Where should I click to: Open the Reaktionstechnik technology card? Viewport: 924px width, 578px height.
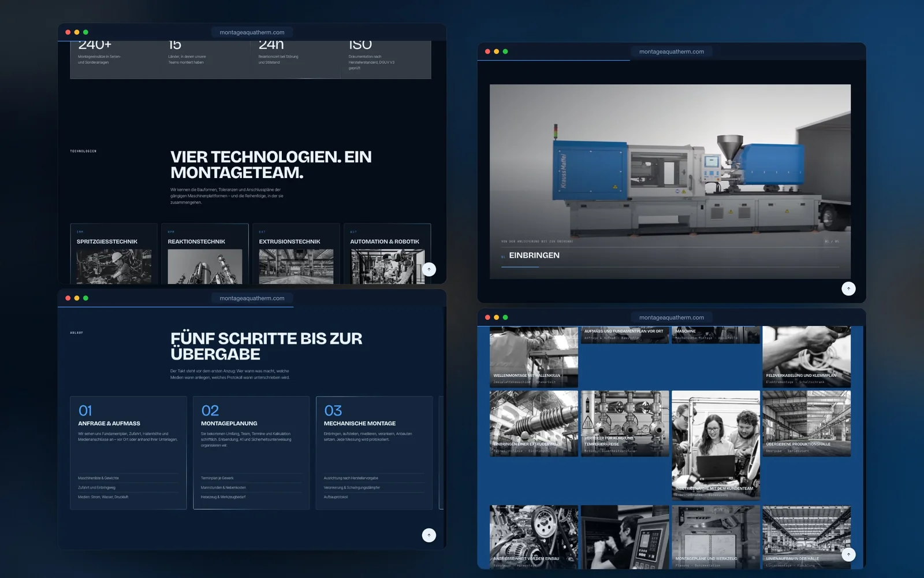click(x=205, y=254)
